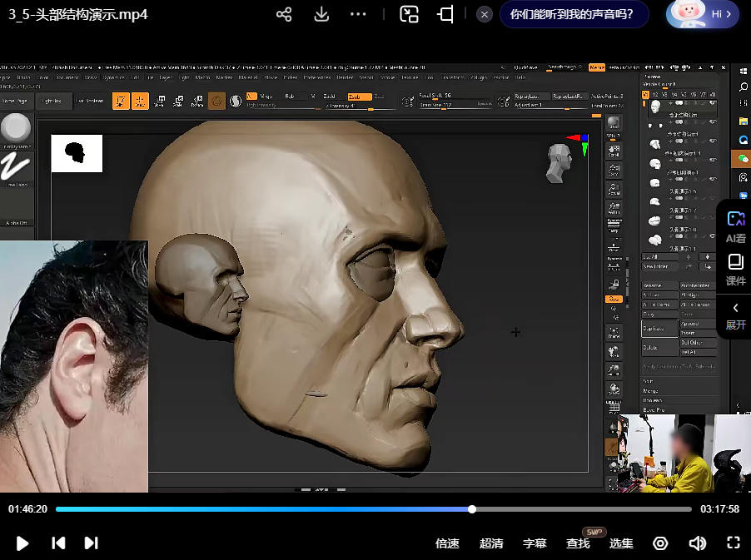751x560 pixels.
Task: Open the 倍速 playback speed menu
Action: pyautogui.click(x=447, y=543)
